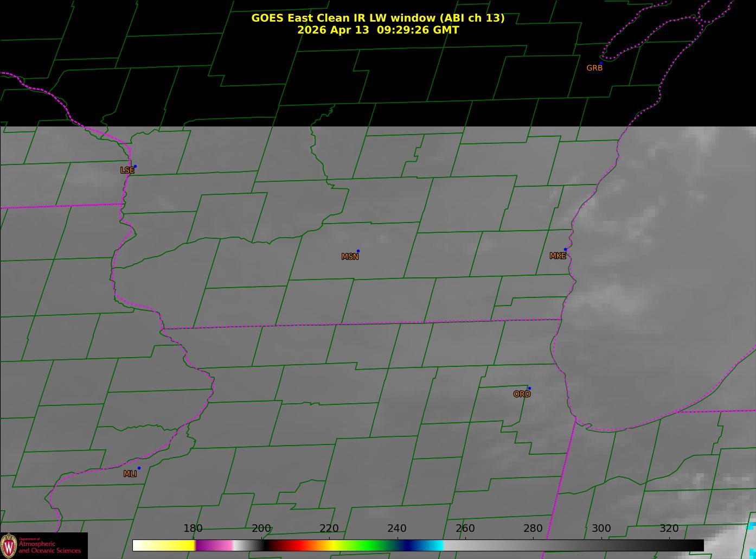
Task: Click the 300 color bar tick label
Action: 601,529
